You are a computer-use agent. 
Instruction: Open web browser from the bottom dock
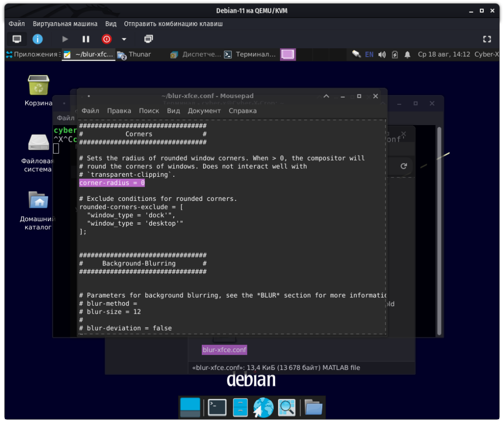263,407
